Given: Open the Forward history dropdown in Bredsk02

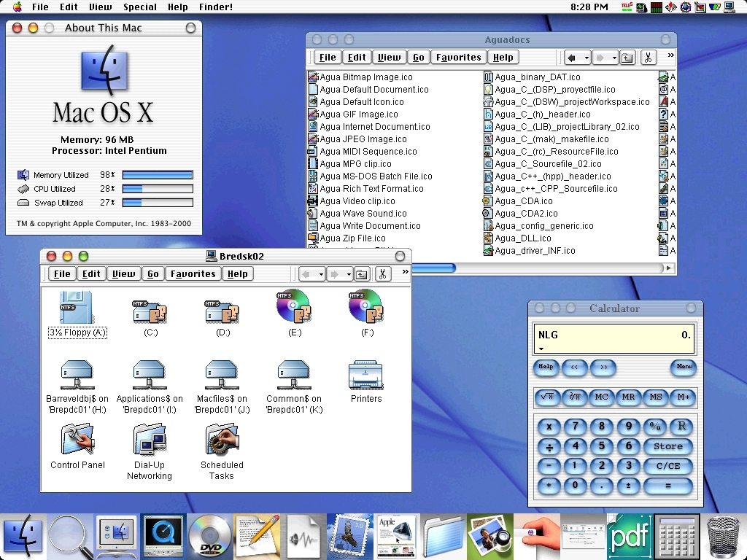Looking at the screenshot, I should (x=349, y=274).
